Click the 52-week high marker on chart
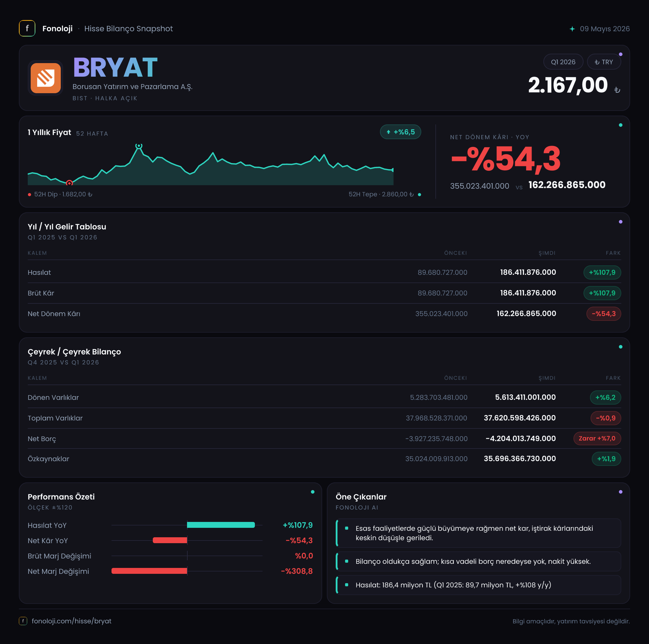Screen dimensions: 649x644 tap(139, 146)
